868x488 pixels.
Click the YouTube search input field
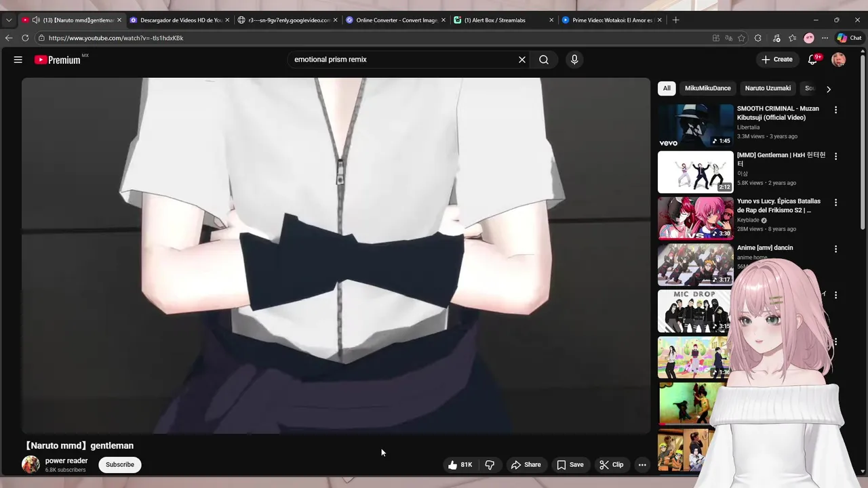[x=402, y=60]
